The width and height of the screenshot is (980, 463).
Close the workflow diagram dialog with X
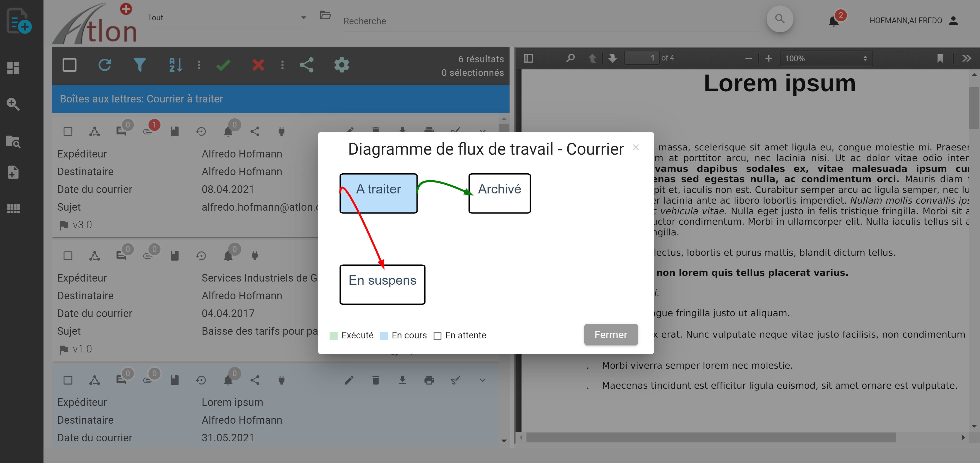point(636,148)
